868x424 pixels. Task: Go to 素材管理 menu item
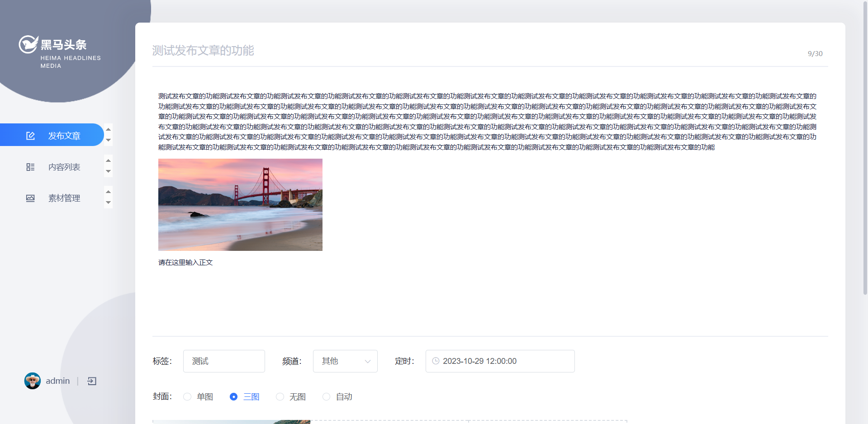(x=64, y=198)
